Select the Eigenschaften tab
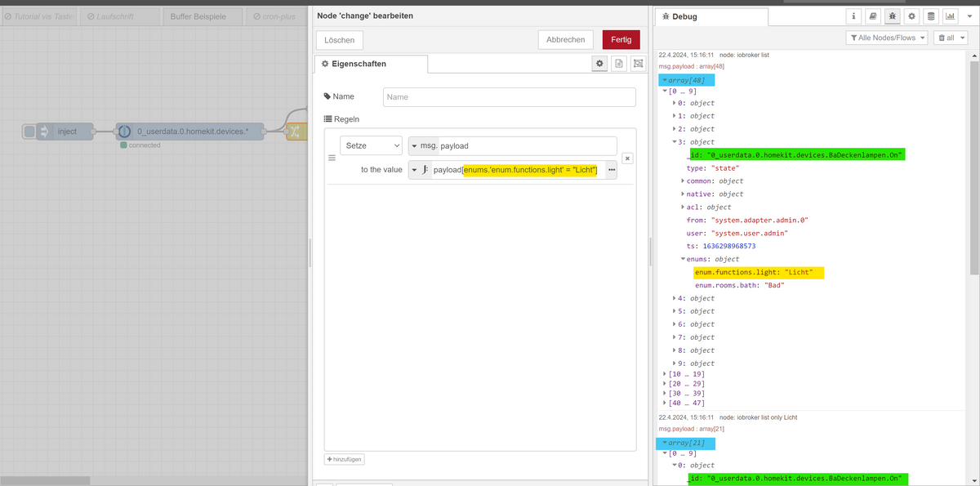 tap(371, 64)
